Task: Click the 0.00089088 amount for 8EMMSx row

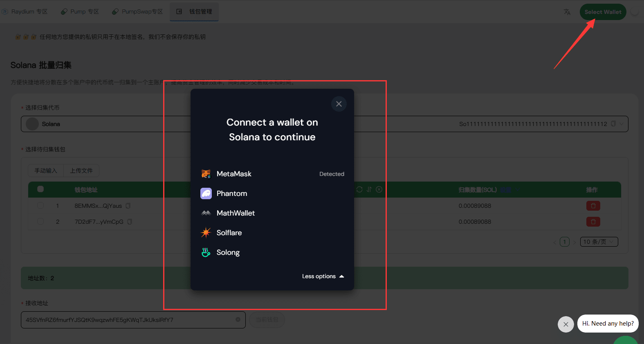Action: [x=475, y=206]
